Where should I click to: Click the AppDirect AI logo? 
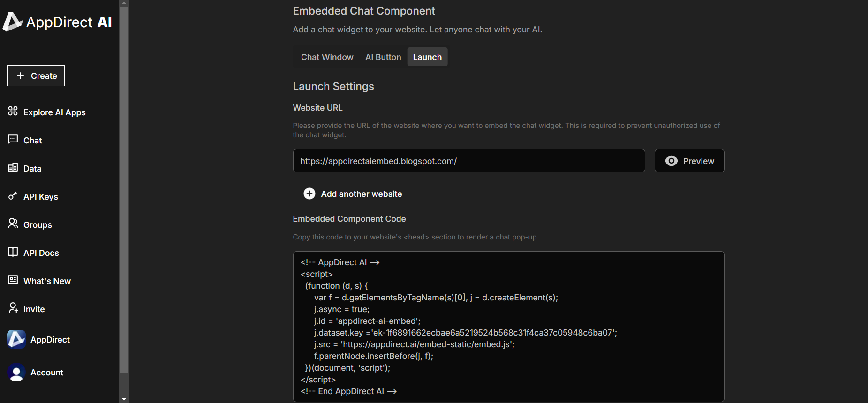tap(57, 22)
